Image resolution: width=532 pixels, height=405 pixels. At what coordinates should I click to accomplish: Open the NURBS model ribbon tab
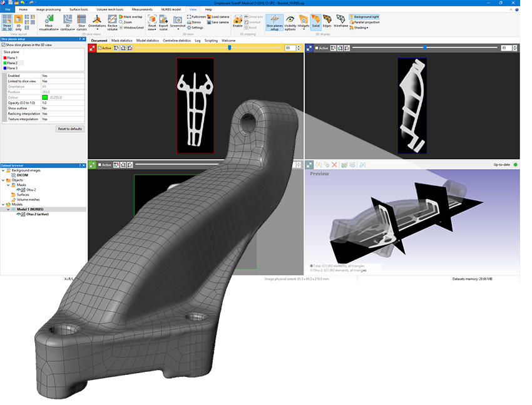(x=170, y=10)
